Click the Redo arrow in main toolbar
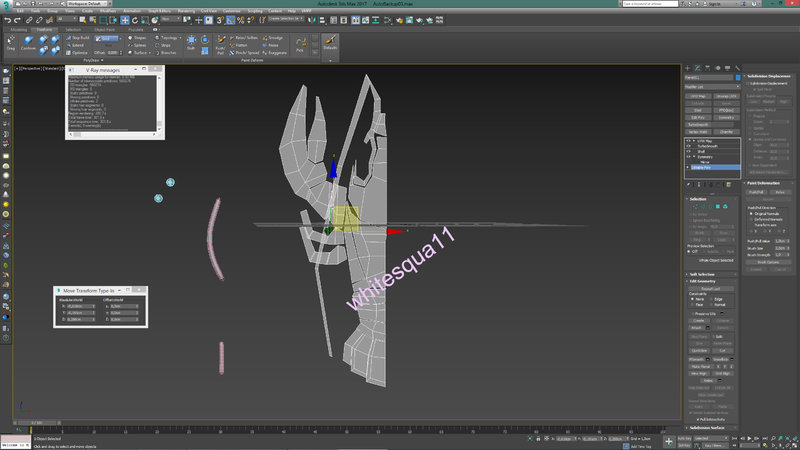Image resolution: width=800 pixels, height=450 pixels. 17,20
